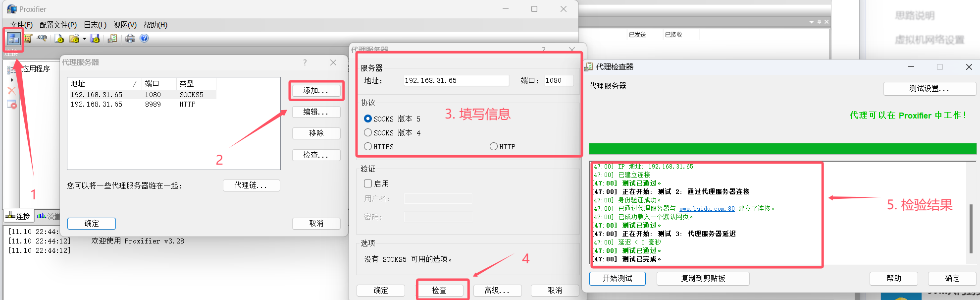Click the New Profile toolbar icon
Screen dimensions: 980x300
59,39
